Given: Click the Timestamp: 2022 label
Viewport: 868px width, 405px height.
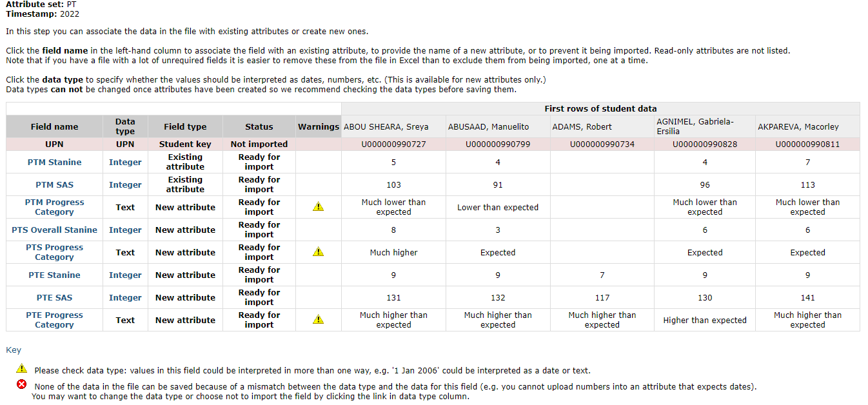Looking at the screenshot, I should [43, 14].
